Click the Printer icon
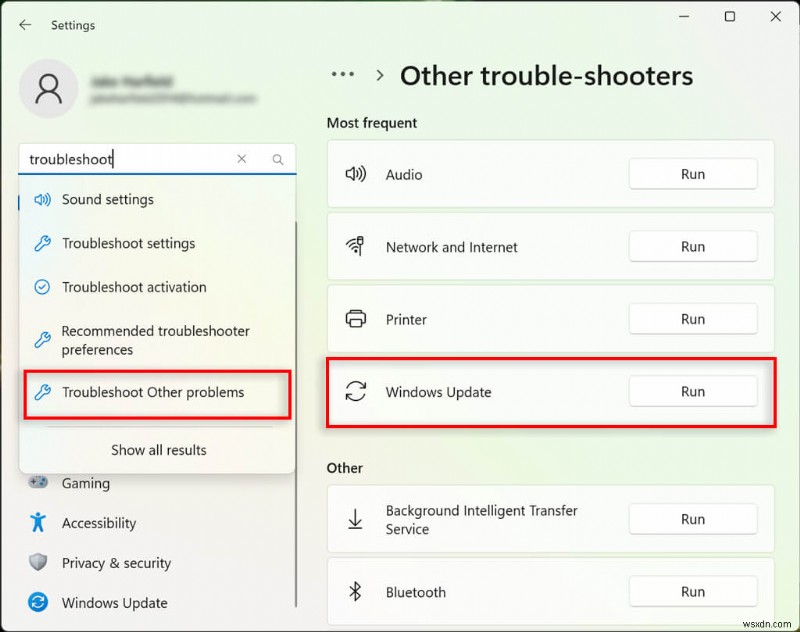 point(356,319)
